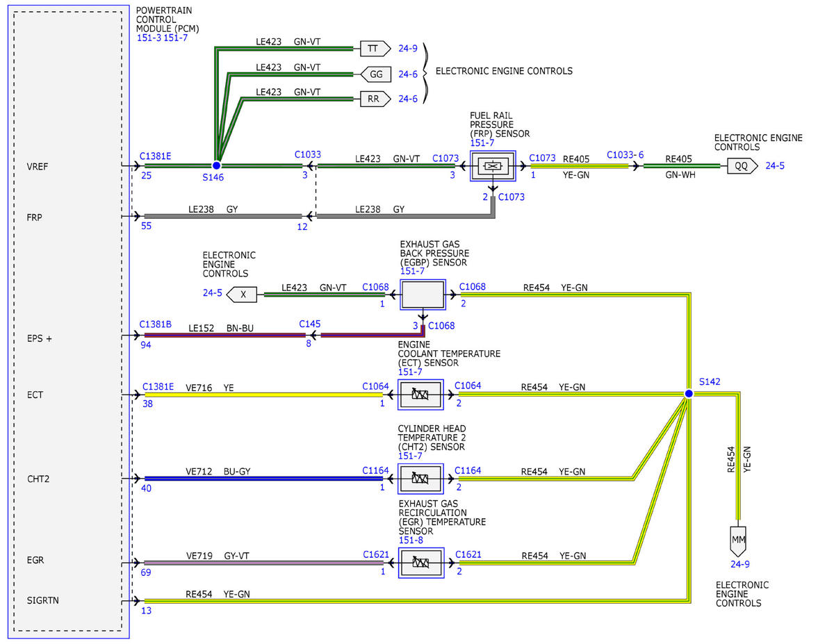Screen dimensions: 834x644
Task: Click the RR page reference tag
Action: [376, 99]
